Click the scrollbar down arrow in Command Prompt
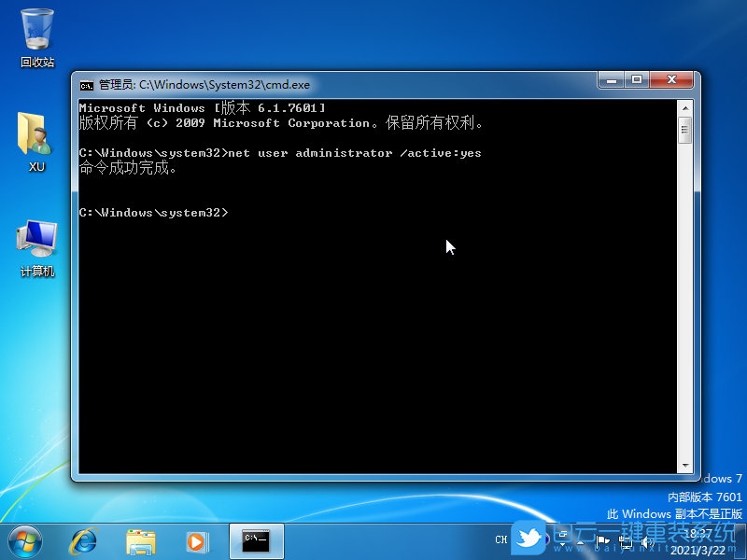The width and height of the screenshot is (747, 560). 684,467
